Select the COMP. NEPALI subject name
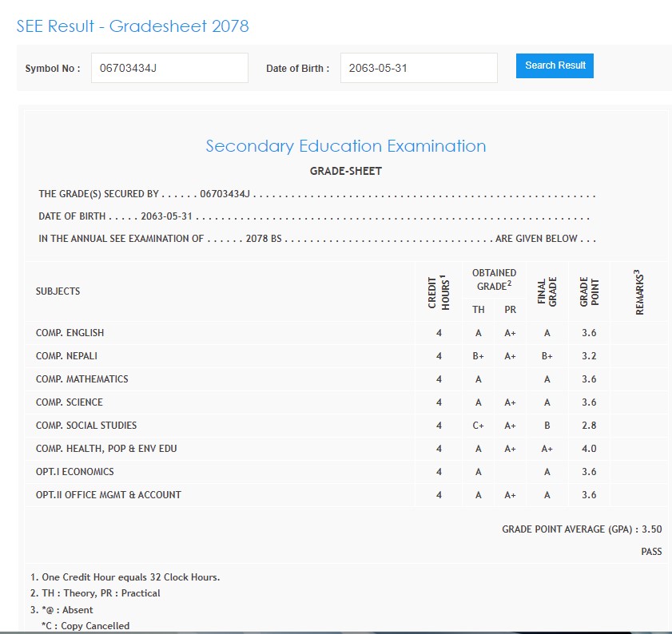Screen dimensions: 672x634 [x=66, y=356]
